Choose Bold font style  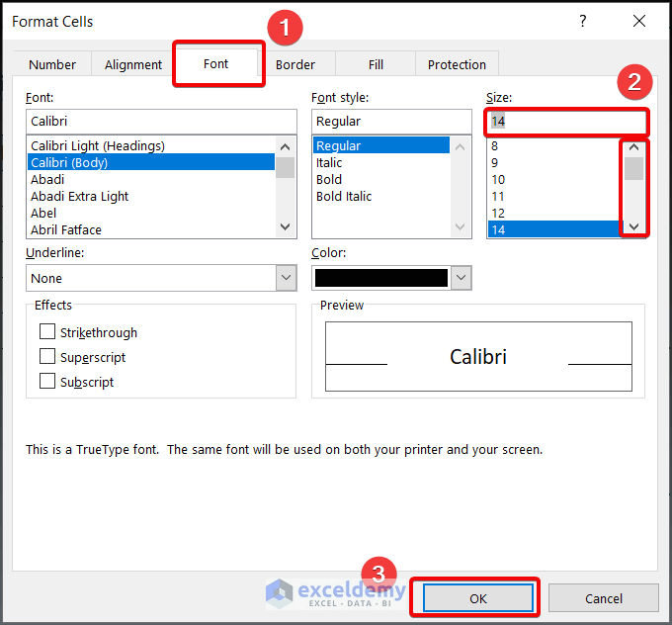pyautogui.click(x=381, y=179)
